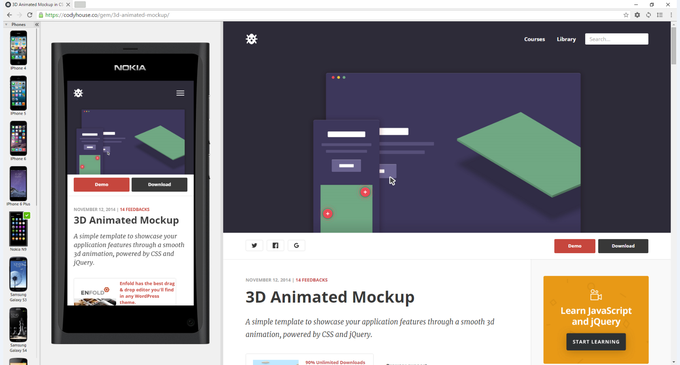The width and height of the screenshot is (680, 365).
Task: Reload the page with the refresh button
Action: click(29, 15)
